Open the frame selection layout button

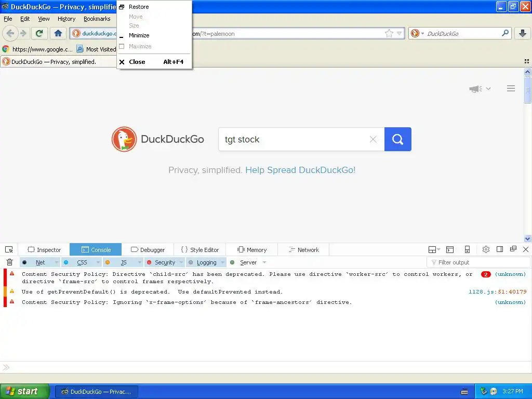pyautogui.click(x=434, y=250)
